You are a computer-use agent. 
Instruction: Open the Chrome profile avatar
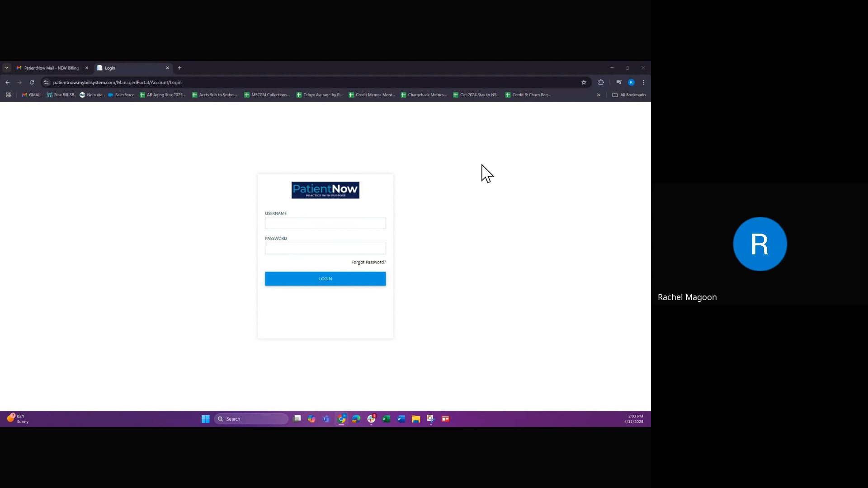click(x=632, y=82)
